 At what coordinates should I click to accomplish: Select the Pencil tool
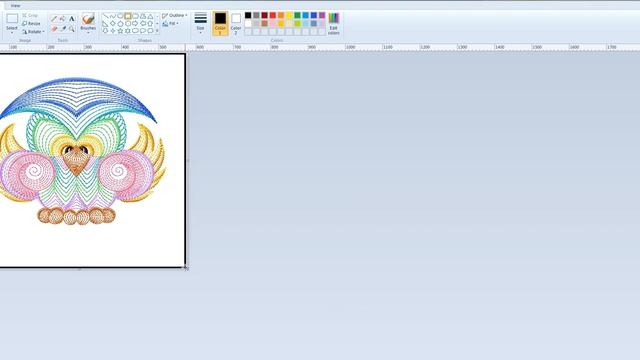[x=54, y=19]
